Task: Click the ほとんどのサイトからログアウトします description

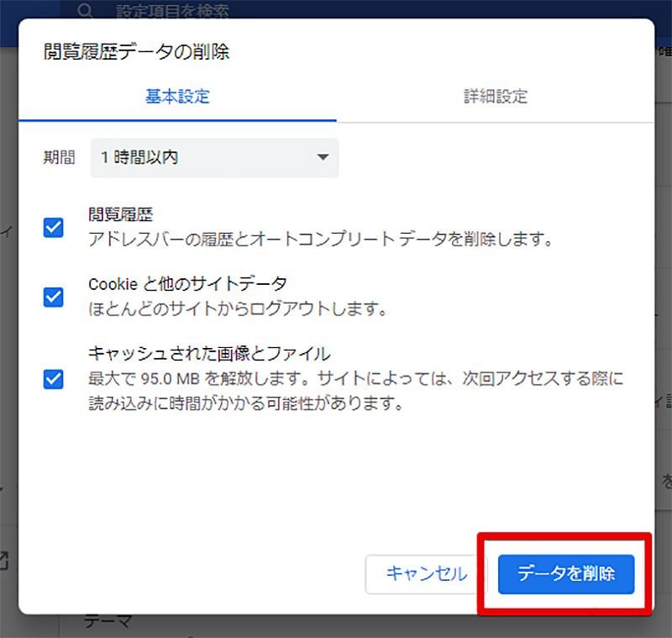Action: (238, 308)
